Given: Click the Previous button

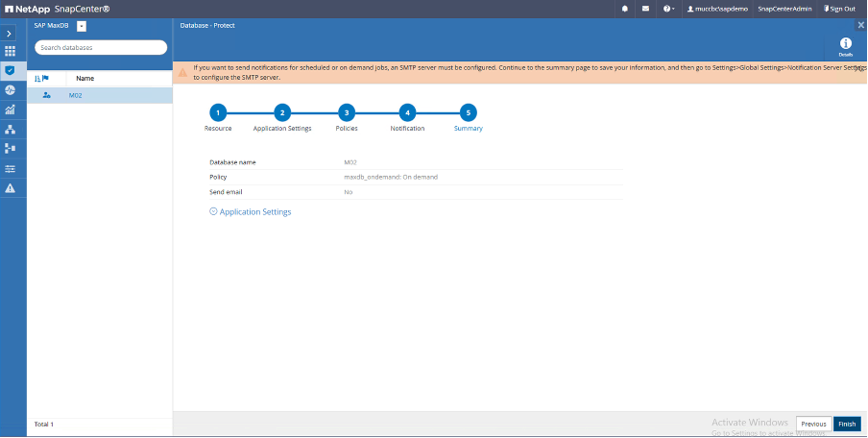Looking at the screenshot, I should 813,425.
